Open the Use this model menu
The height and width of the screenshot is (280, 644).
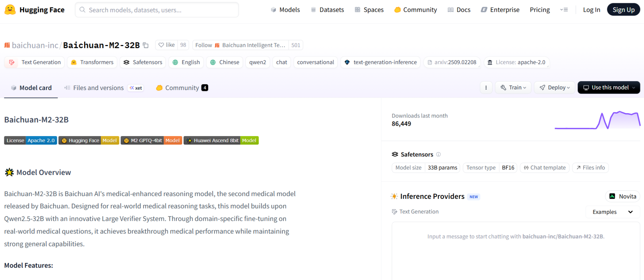(x=609, y=87)
